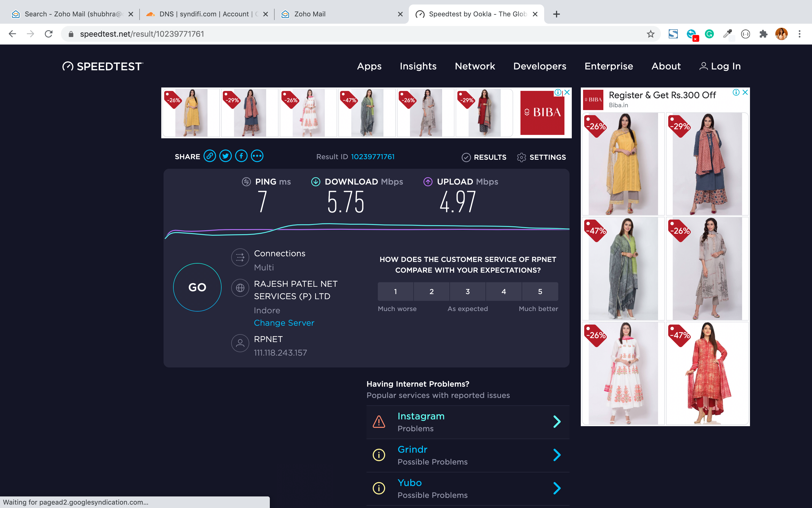This screenshot has width=812, height=508.
Task: Open SETTINGS
Action: point(541,157)
